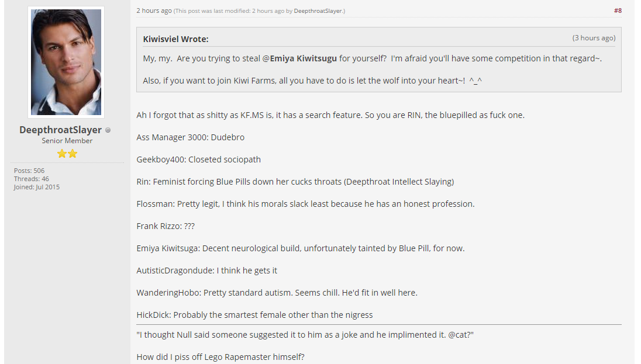The image size is (641, 364).
Task: Open the DeepthroatSlayer username profile link
Action: coord(60,130)
